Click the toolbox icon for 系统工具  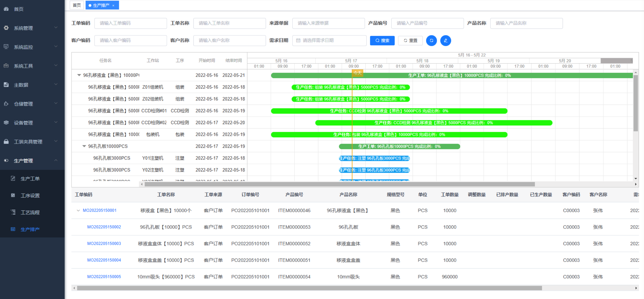click(6, 66)
